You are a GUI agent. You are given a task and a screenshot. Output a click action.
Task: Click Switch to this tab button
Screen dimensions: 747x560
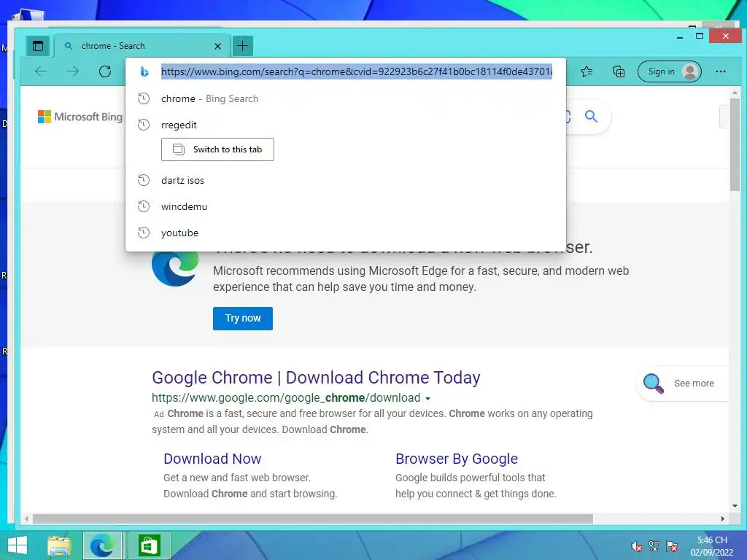tap(217, 149)
